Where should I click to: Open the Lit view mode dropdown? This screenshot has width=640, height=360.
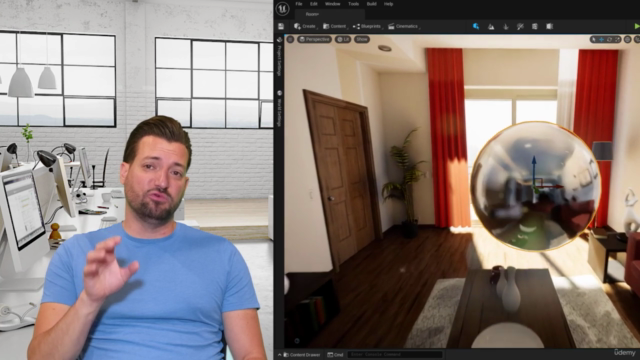click(343, 39)
